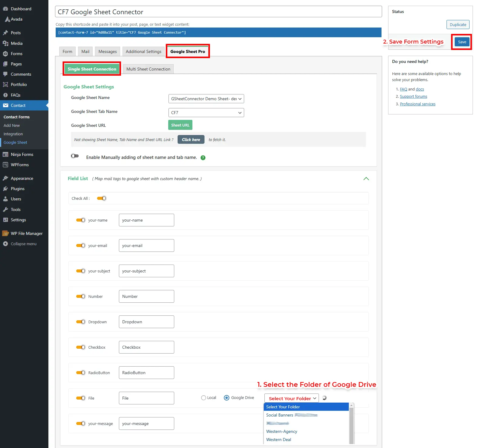Viewport: 478px width, 448px height.
Task: Open Media via its sidebar icon
Action: click(5, 43)
